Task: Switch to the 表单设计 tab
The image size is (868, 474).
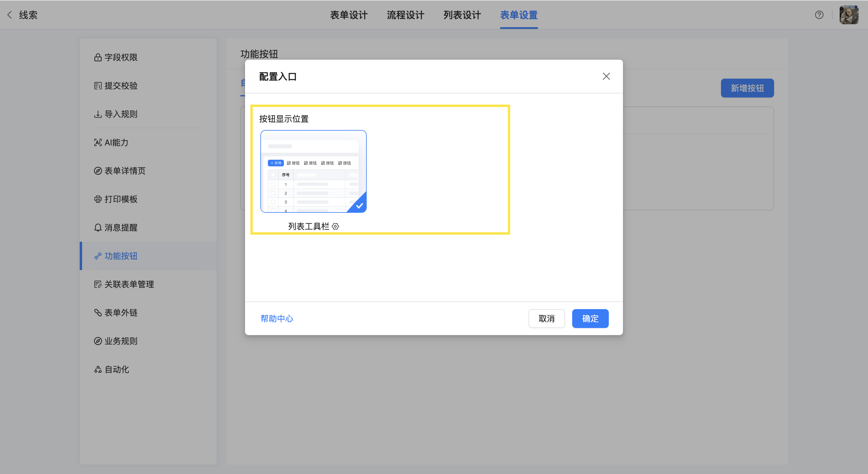Action: coord(349,15)
